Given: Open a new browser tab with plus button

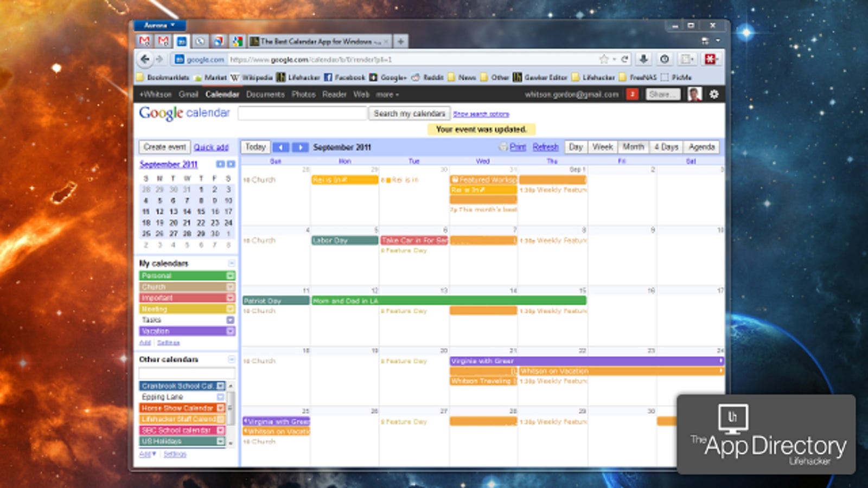Looking at the screenshot, I should (400, 41).
